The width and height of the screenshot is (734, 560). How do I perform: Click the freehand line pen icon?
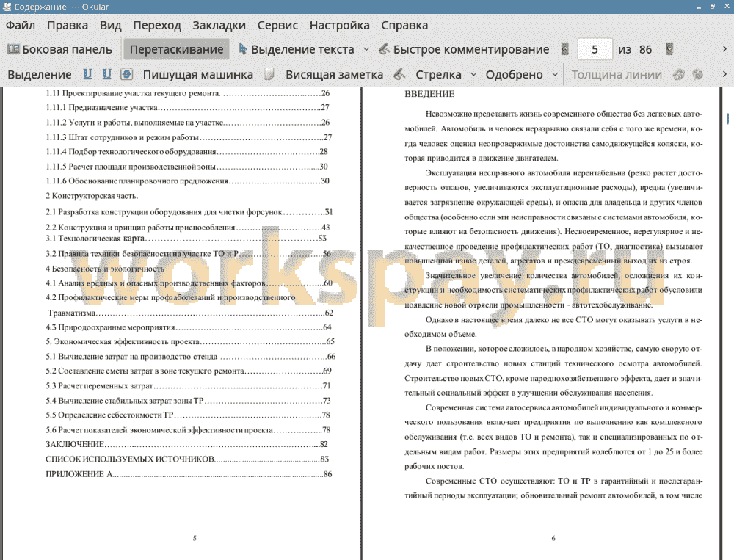coord(399,74)
